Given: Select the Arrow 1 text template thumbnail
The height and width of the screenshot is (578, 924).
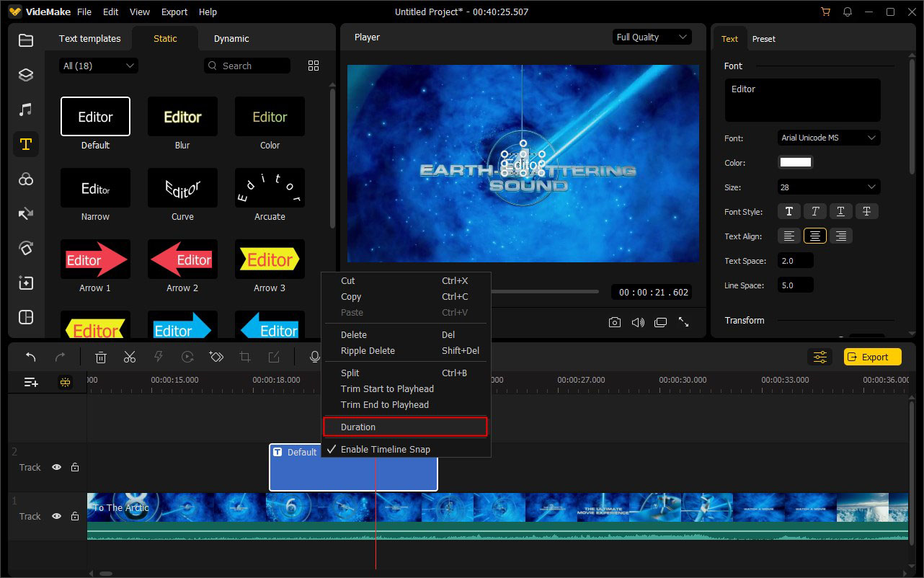Looking at the screenshot, I should point(95,259).
